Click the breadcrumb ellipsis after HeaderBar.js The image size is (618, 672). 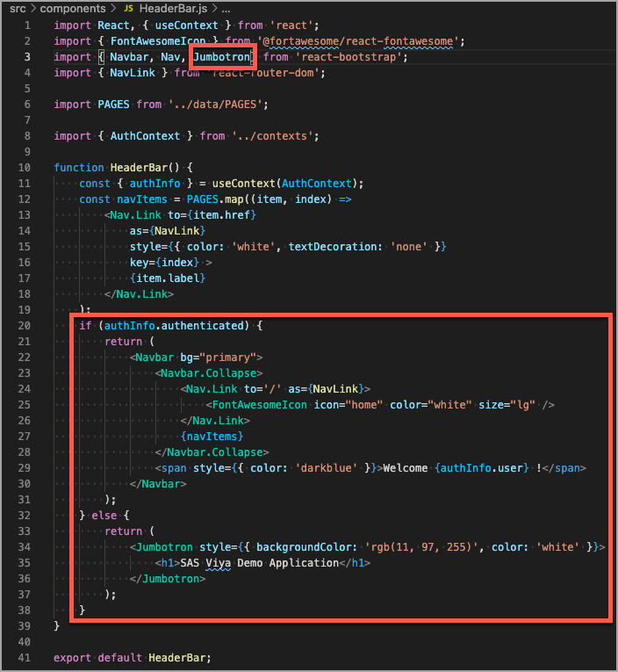point(226,10)
